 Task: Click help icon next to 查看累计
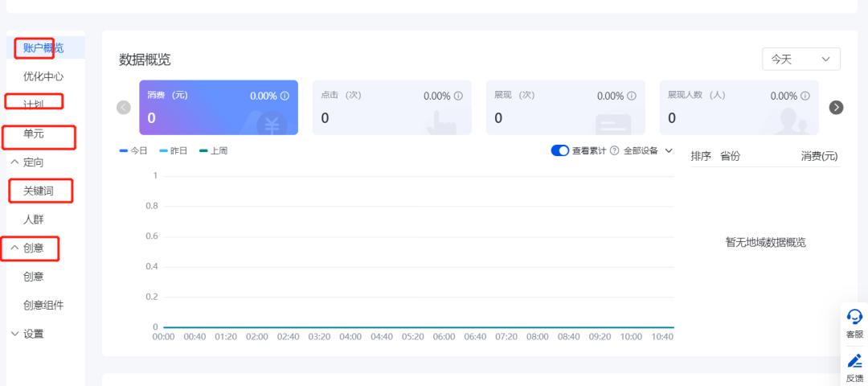point(614,150)
